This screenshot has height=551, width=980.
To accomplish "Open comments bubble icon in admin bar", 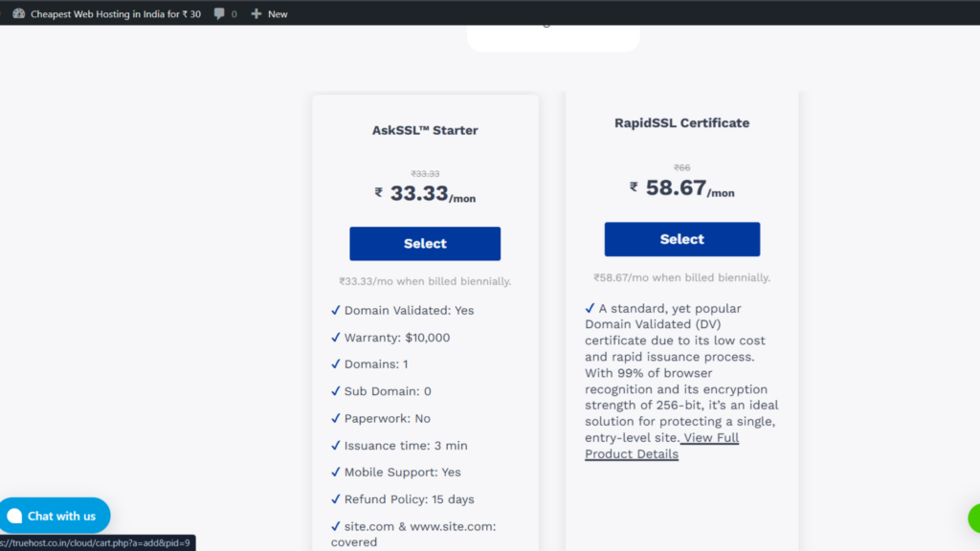I will (x=219, y=13).
